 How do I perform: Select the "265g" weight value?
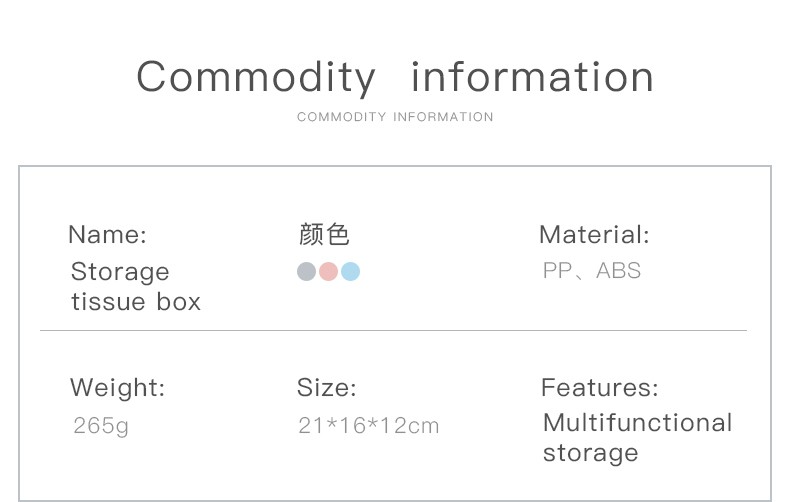click(x=101, y=426)
